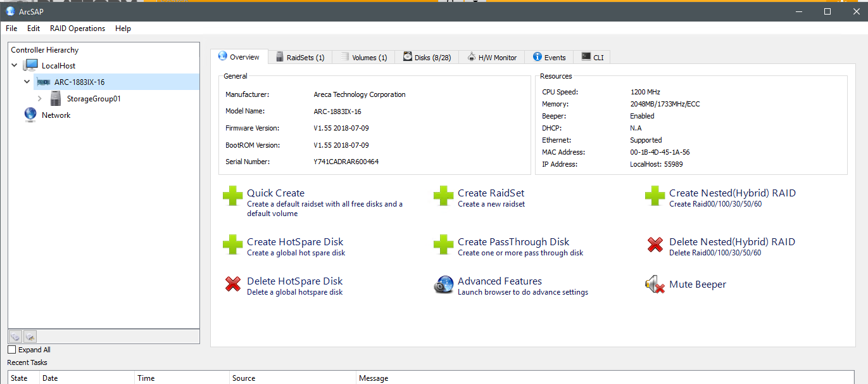Click the "Controller Hierarchy" heading
The width and height of the screenshot is (868, 384).
pyautogui.click(x=45, y=49)
